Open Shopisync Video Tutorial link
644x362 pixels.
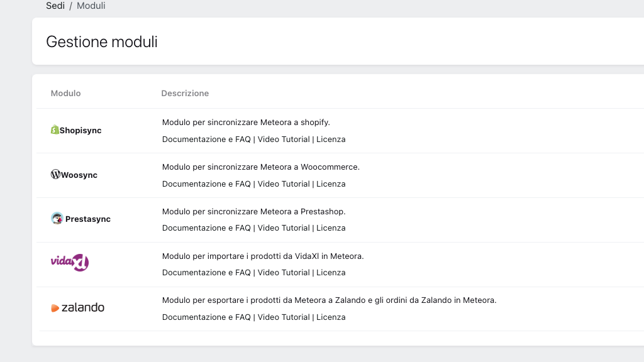(x=284, y=139)
